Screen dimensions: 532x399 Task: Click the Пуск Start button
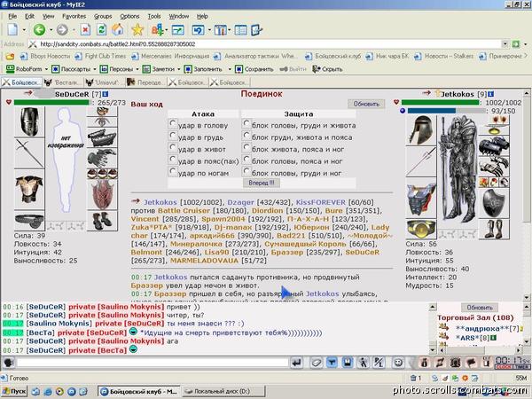point(14,391)
